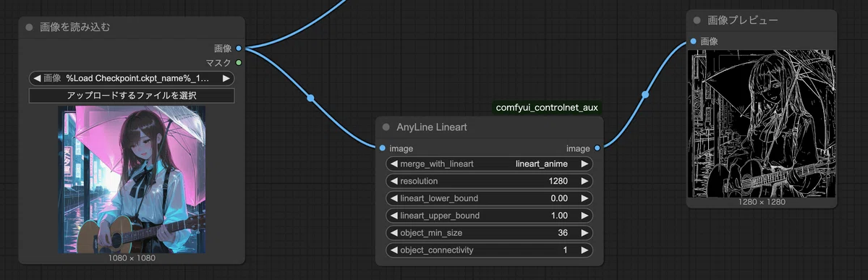The width and height of the screenshot is (868, 280).
Task: Decrease lineart_lower_bound value
Action: [394, 198]
